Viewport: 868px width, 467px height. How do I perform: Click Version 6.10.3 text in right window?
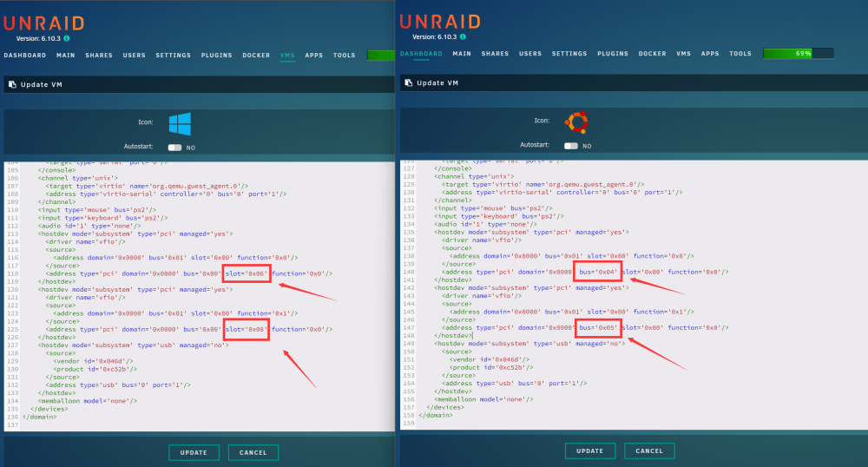coord(435,37)
